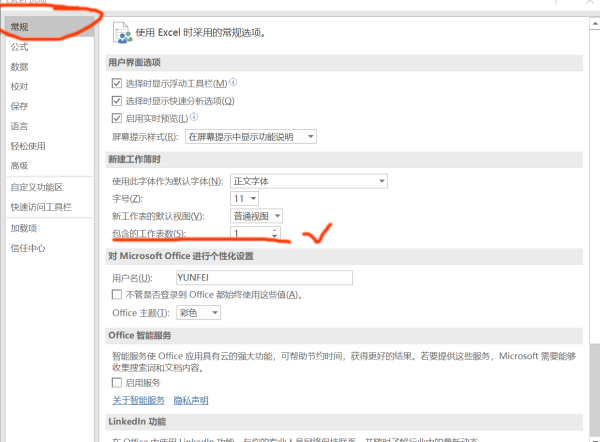Click the scrollbar up arrow
This screenshot has height=442, width=600.
click(595, 24)
